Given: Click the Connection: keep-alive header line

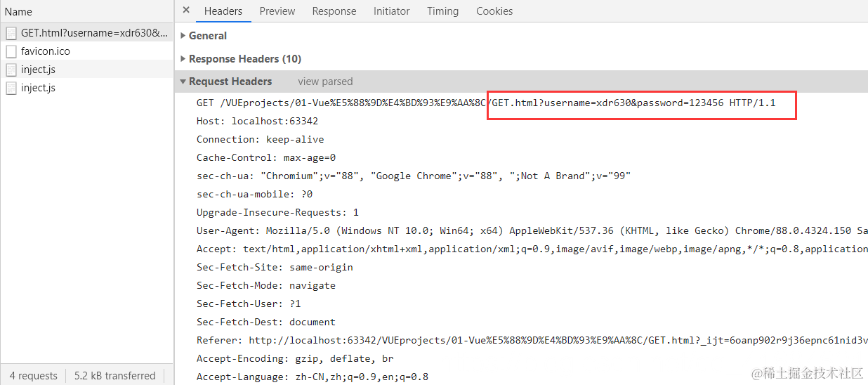Looking at the screenshot, I should [261, 139].
